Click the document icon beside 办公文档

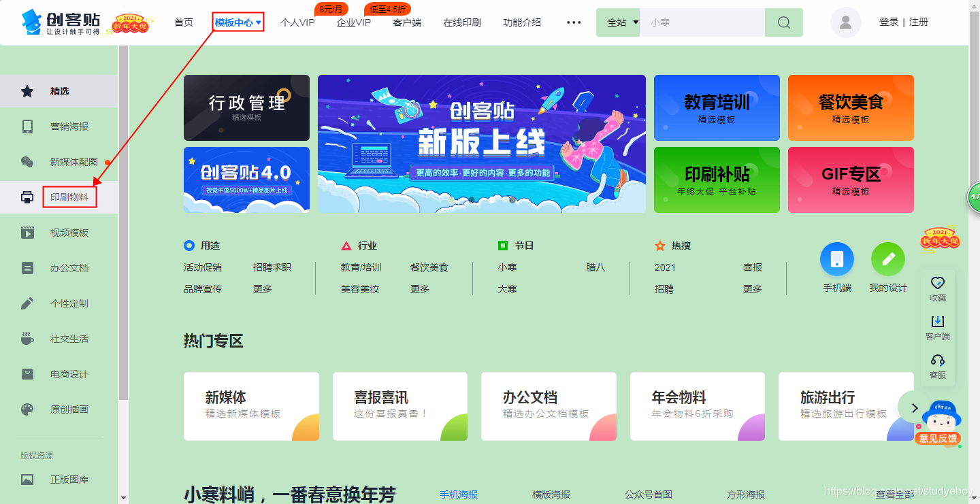click(27, 268)
